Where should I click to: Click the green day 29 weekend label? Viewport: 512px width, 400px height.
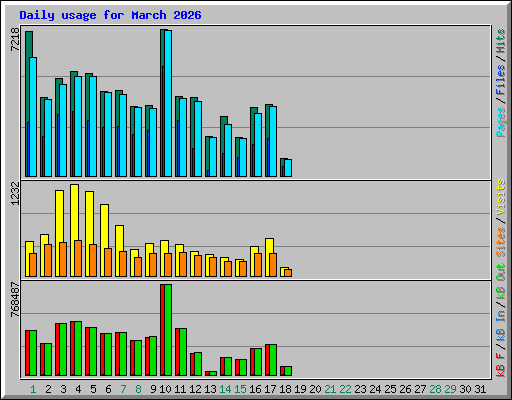click(450, 389)
